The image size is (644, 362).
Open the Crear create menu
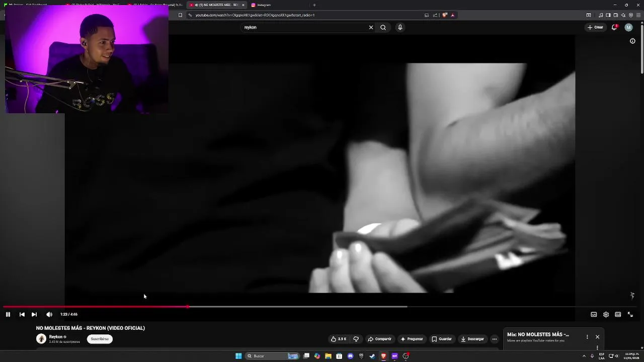595,27
